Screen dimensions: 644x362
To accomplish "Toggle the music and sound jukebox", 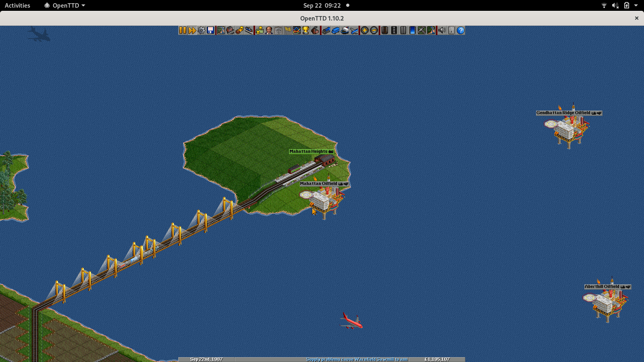I will [442, 31].
